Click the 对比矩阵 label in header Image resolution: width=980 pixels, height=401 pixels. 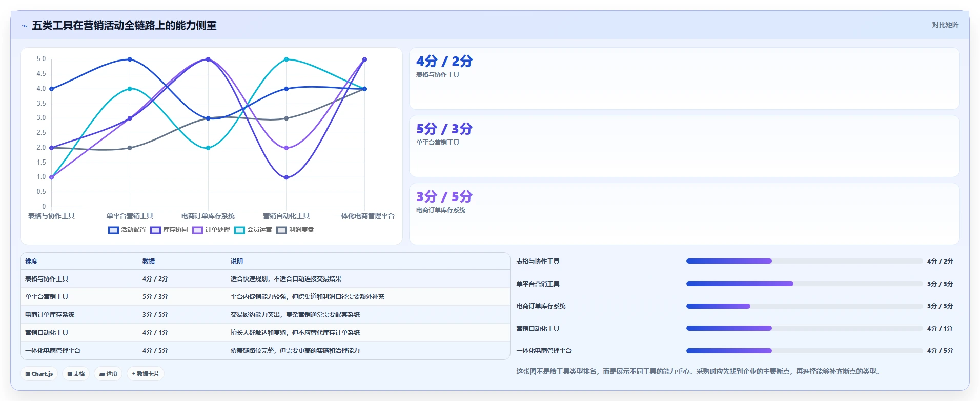pos(945,25)
